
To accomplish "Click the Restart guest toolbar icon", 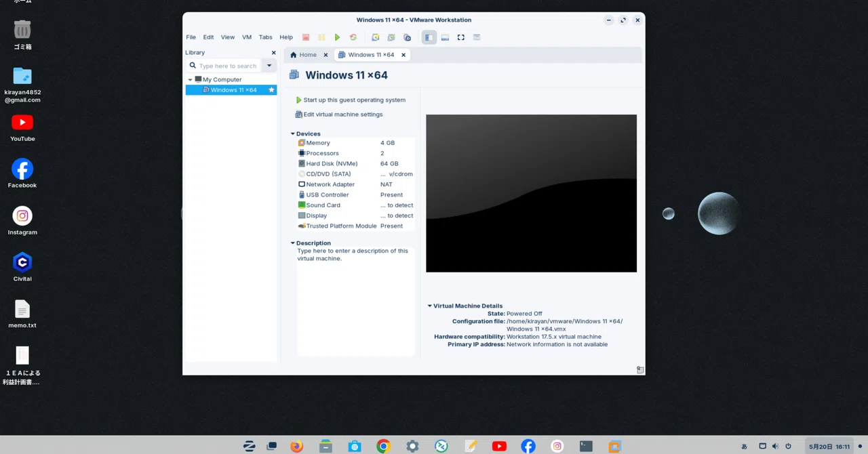I will point(353,37).
